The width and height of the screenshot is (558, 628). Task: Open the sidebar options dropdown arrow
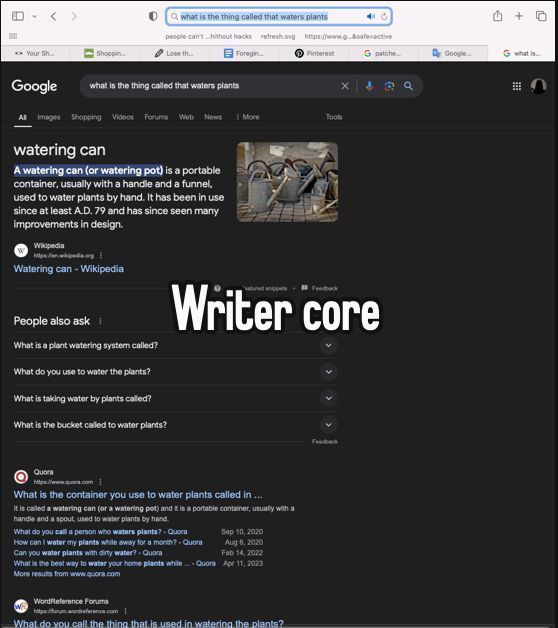[34, 16]
